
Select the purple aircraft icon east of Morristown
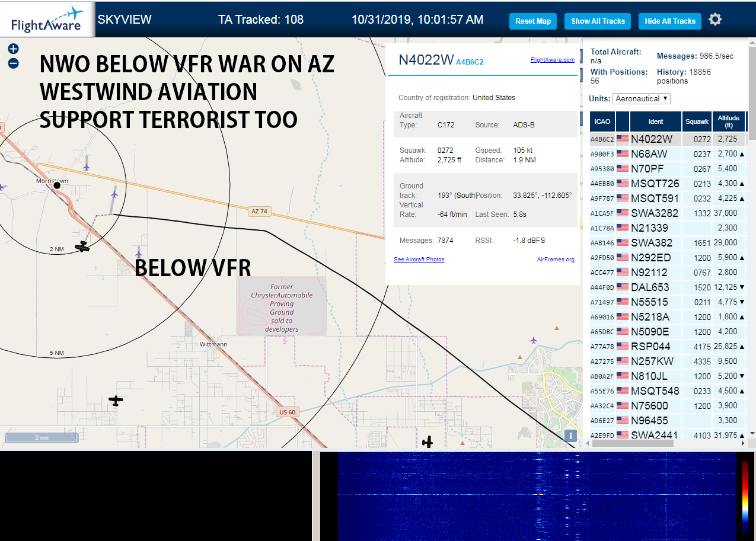[x=114, y=193]
